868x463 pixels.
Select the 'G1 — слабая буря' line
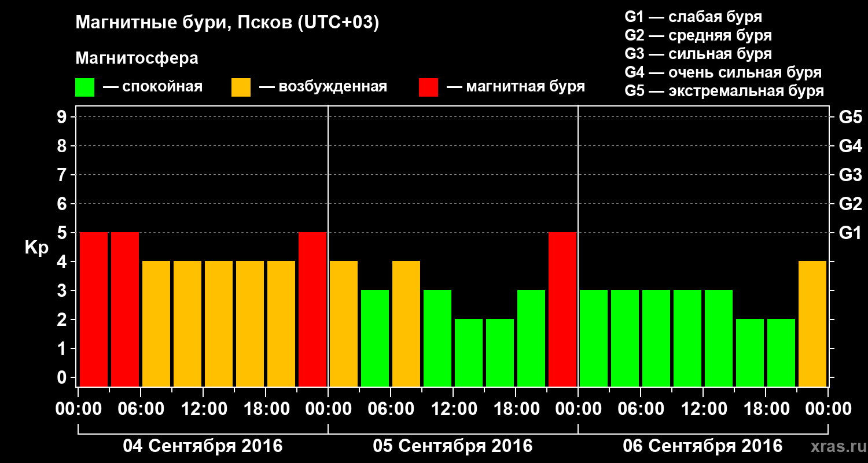pos(693,17)
